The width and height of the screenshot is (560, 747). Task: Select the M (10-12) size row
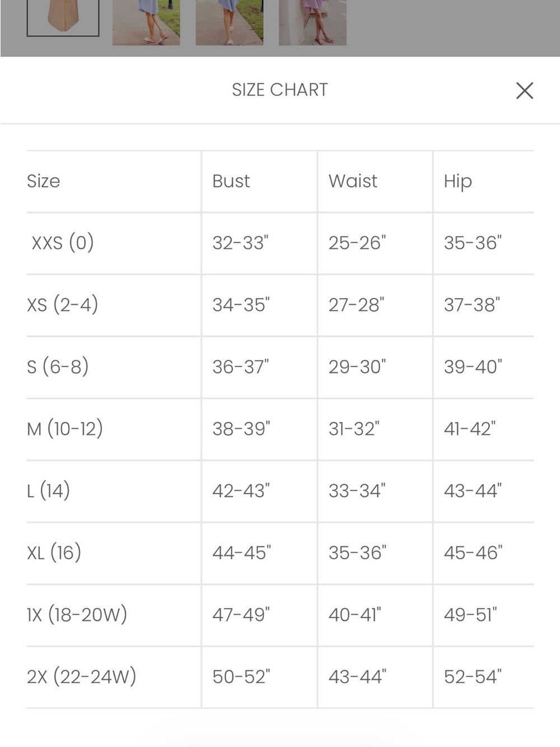[280, 429]
